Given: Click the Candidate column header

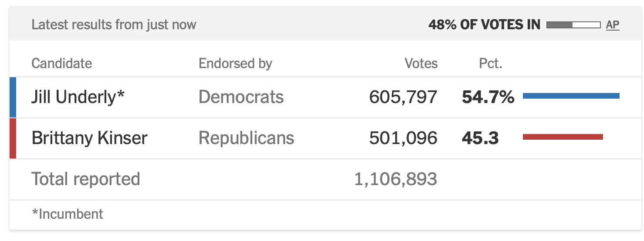Looking at the screenshot, I should pyautogui.click(x=61, y=63).
